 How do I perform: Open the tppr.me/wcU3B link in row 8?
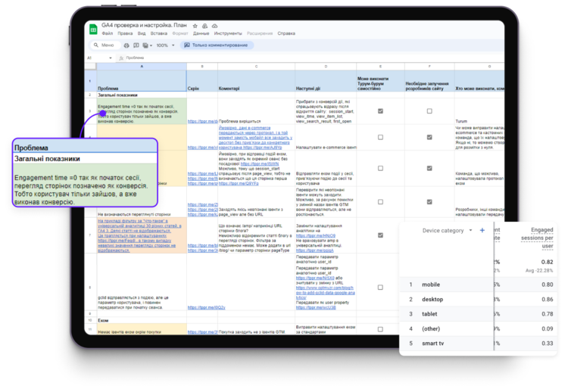click(x=316, y=307)
